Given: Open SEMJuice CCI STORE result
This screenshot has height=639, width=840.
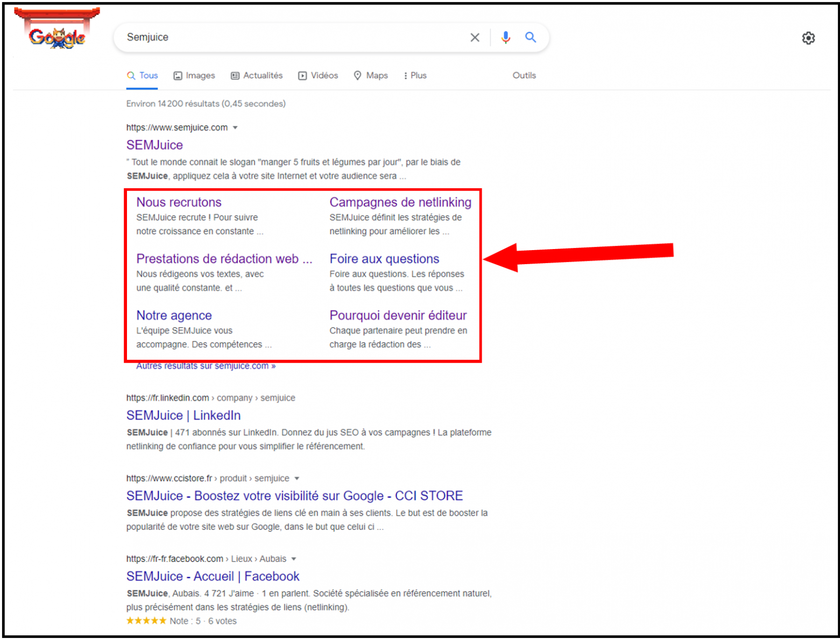Looking at the screenshot, I should pyautogui.click(x=294, y=496).
